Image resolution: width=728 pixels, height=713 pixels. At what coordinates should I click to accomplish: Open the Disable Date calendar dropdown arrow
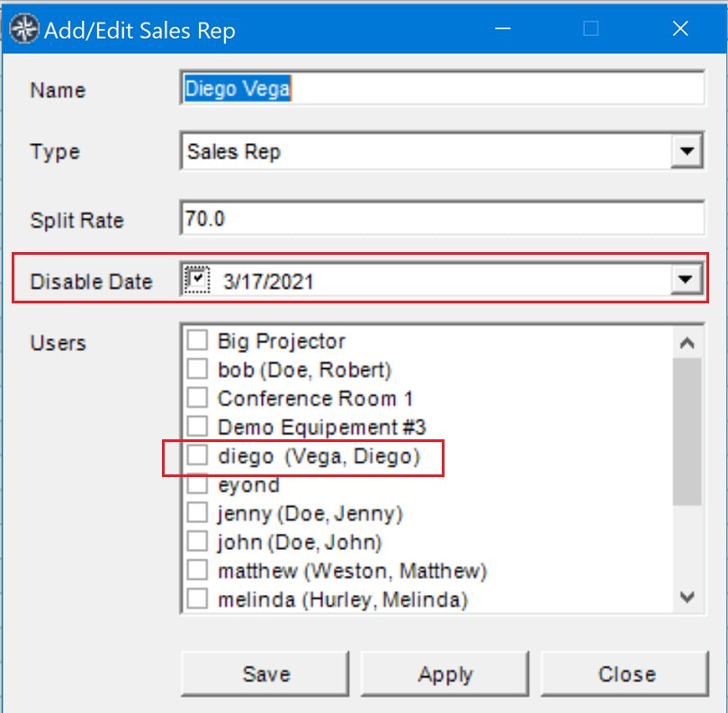[686, 279]
